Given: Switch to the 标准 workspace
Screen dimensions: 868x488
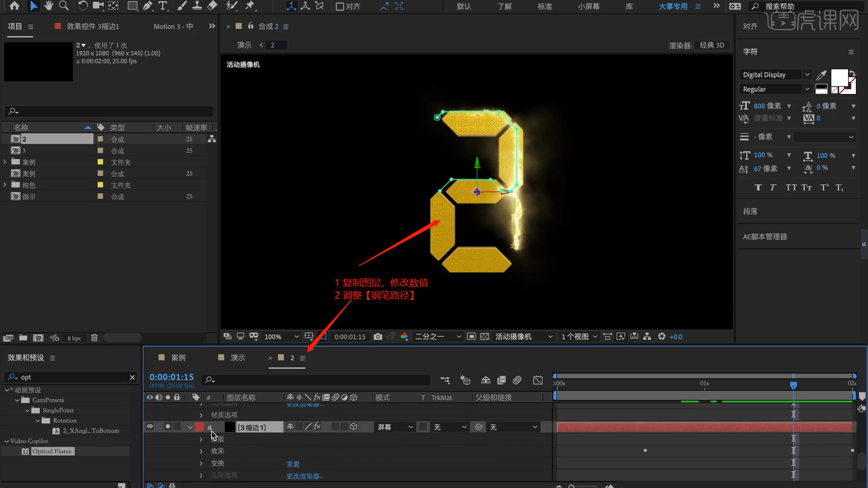Looking at the screenshot, I should pos(545,6).
